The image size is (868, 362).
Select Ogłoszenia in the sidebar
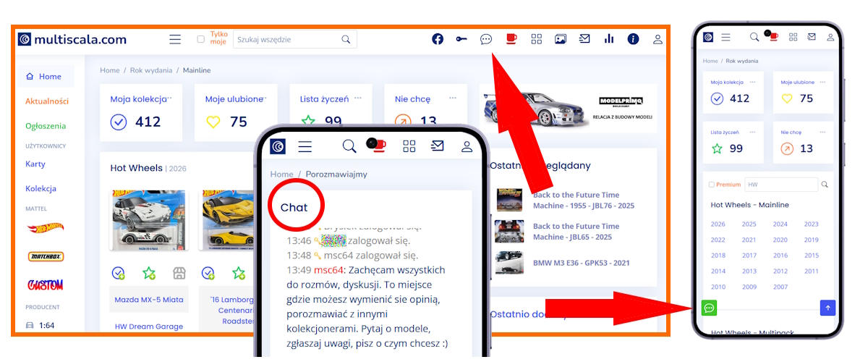click(46, 125)
